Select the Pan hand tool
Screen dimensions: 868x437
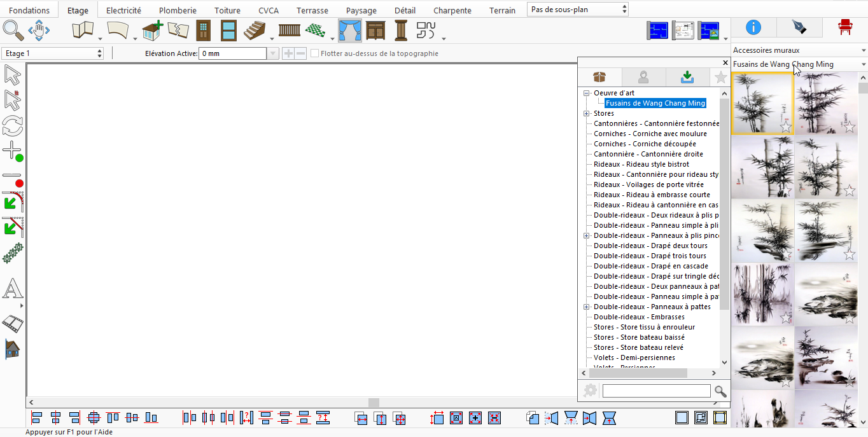39,30
